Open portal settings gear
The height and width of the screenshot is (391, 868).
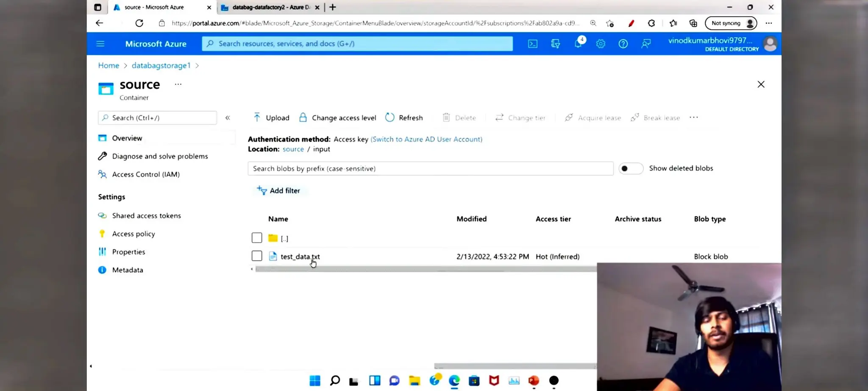(x=601, y=44)
